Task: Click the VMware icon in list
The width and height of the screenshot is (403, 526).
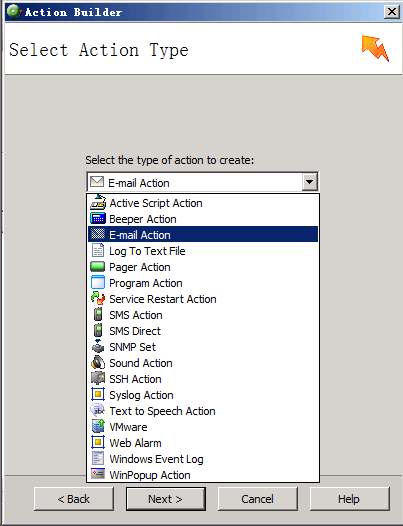Action: [98, 426]
